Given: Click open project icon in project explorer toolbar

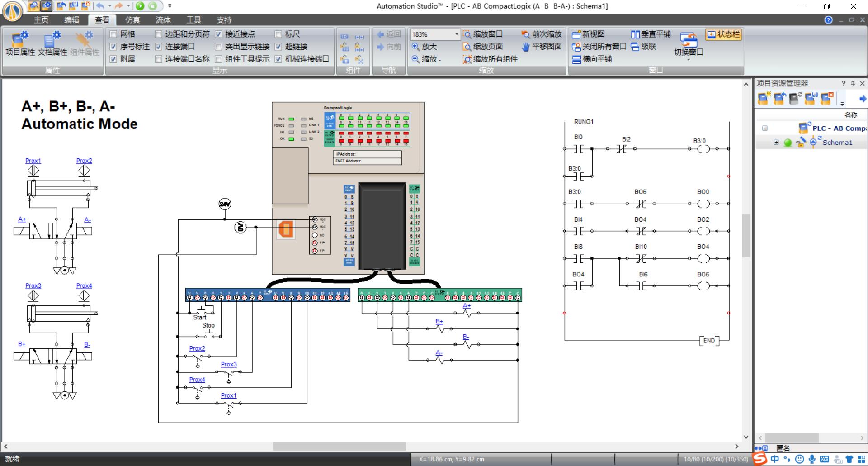Looking at the screenshot, I should coord(779,98).
